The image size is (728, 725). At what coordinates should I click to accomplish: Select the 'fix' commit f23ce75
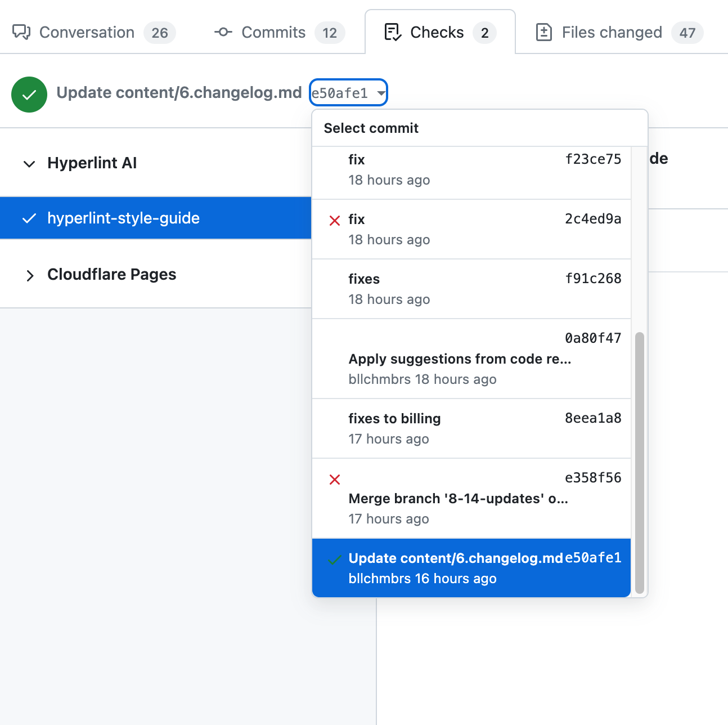click(471, 169)
